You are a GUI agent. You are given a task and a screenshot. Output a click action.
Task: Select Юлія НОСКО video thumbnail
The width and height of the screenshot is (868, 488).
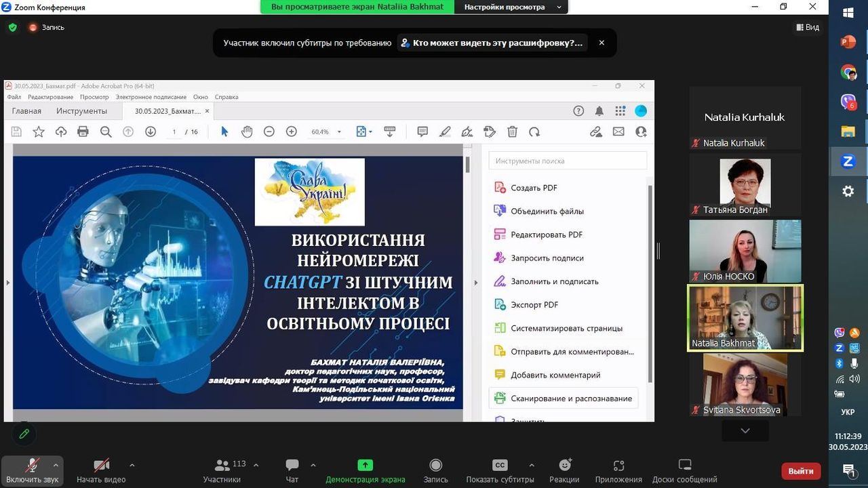click(x=745, y=251)
